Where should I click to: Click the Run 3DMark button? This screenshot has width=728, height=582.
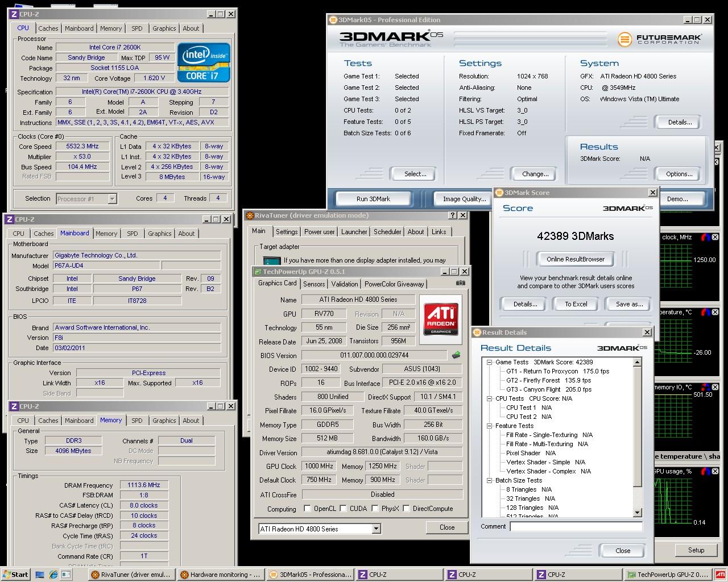pos(373,199)
